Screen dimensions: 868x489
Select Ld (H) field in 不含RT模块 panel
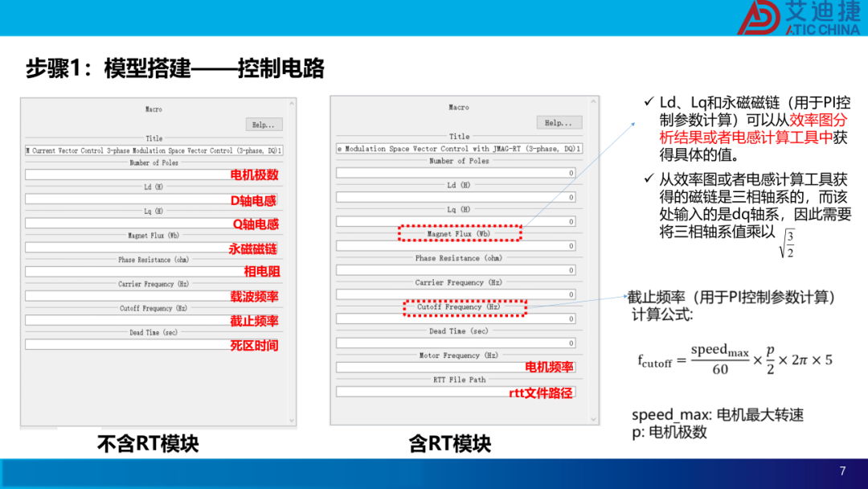152,199
